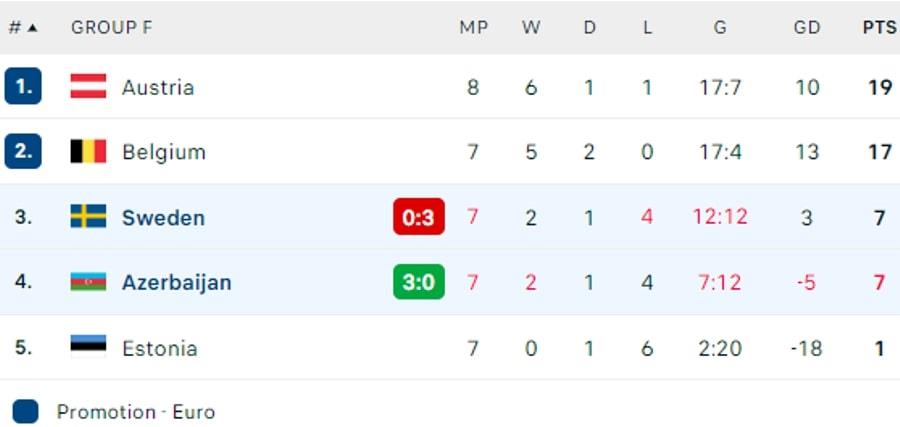900x427 pixels.
Task: Click the green 3:0 score badge
Action: [x=419, y=282]
